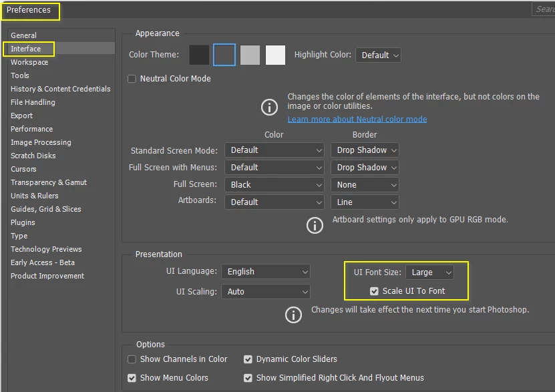Select the lightest Color Theme swatch
Viewport: 555px width, 392px height.
[x=275, y=55]
